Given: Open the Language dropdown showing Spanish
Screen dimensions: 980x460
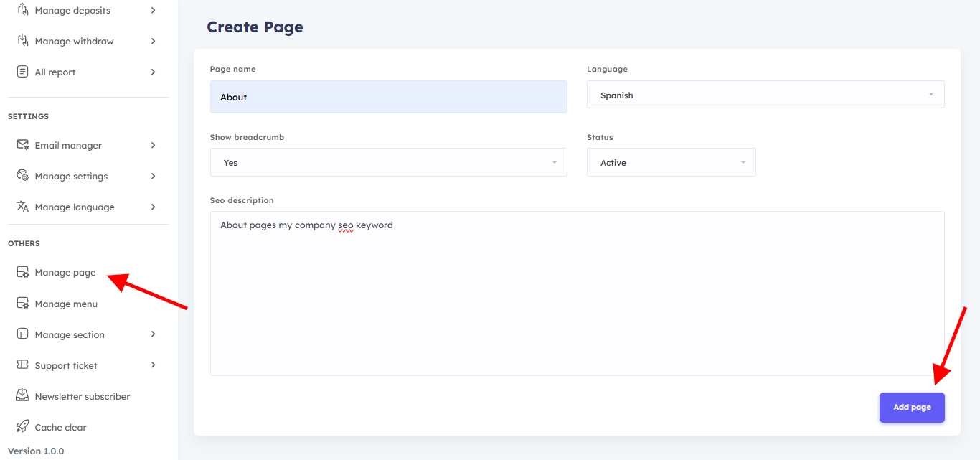Looking at the screenshot, I should pyautogui.click(x=765, y=95).
